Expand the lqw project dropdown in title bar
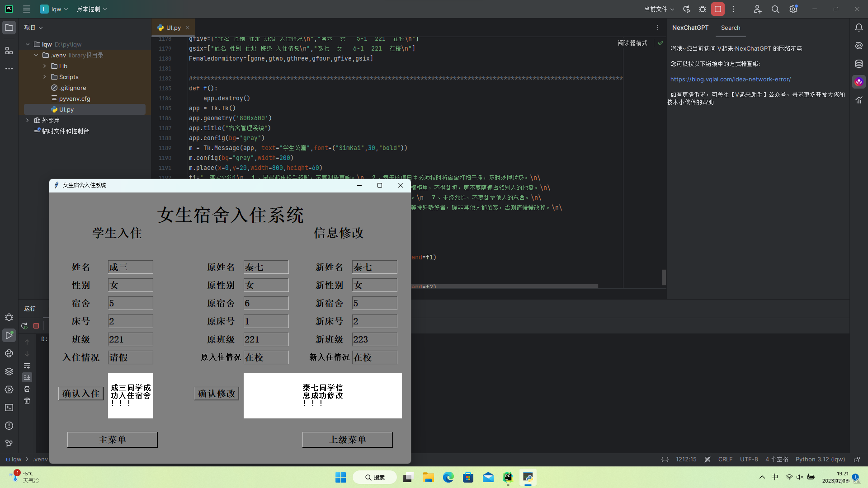Screen dimensions: 868x488 pyautogui.click(x=54, y=9)
